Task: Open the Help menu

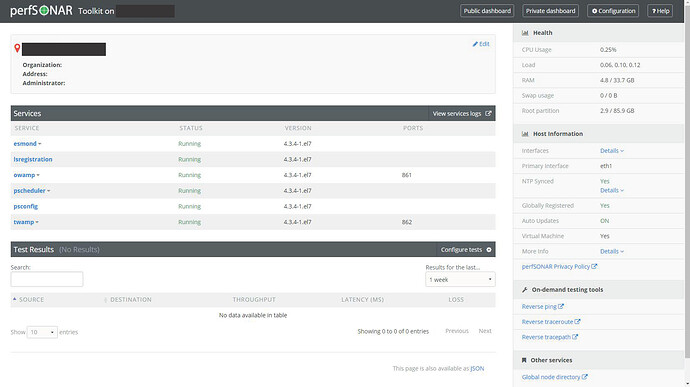Action: tap(660, 11)
